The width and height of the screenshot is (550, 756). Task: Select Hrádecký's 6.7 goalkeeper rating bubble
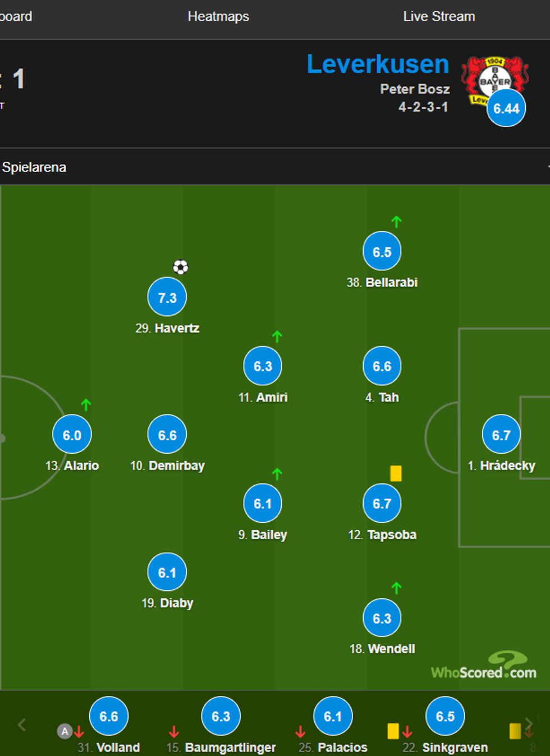tap(501, 435)
